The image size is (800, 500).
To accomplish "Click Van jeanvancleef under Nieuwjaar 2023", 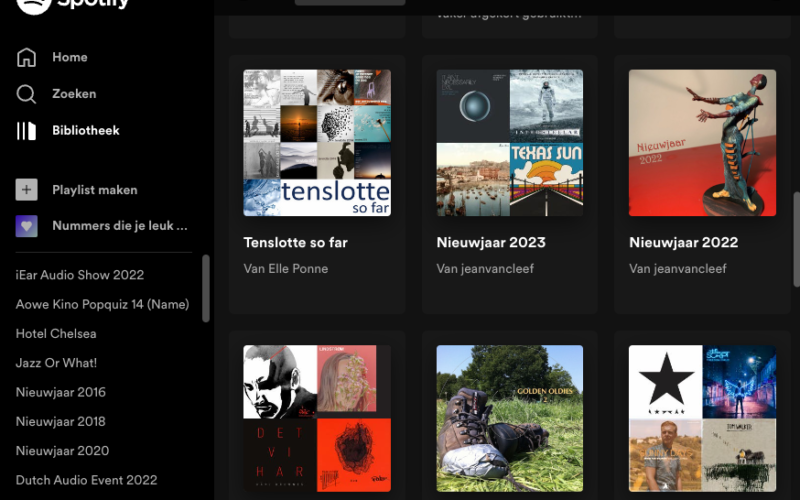I will coord(485,269).
